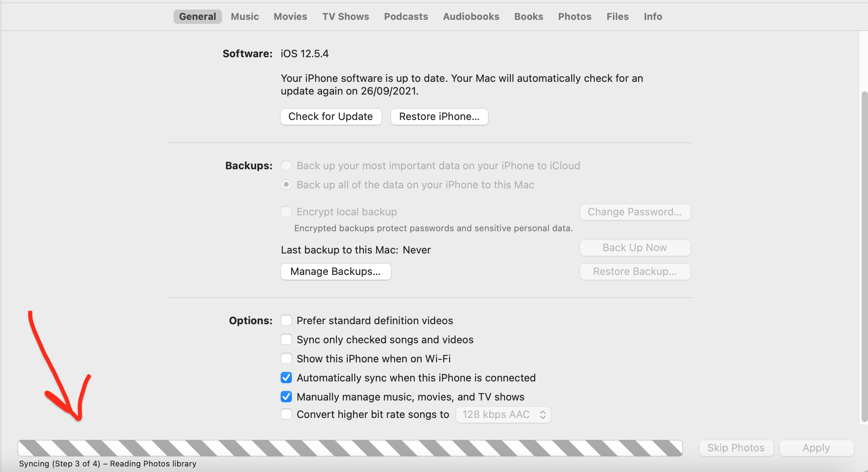The image size is (868, 472).
Task: Enable Show this iPhone when on Wi-Fi
Action: (286, 358)
